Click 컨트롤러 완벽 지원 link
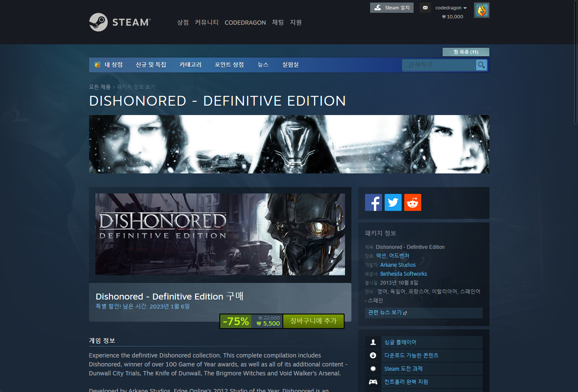 pos(406,382)
